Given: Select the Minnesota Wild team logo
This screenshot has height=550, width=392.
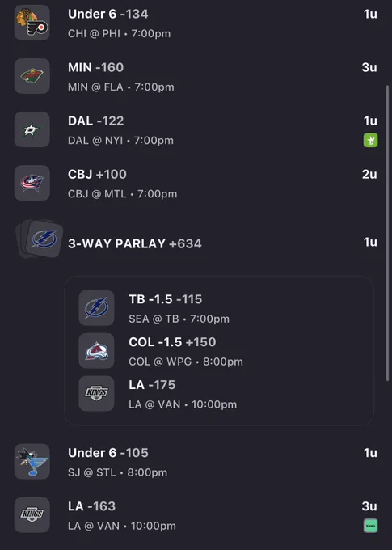Looking at the screenshot, I should point(32,76).
